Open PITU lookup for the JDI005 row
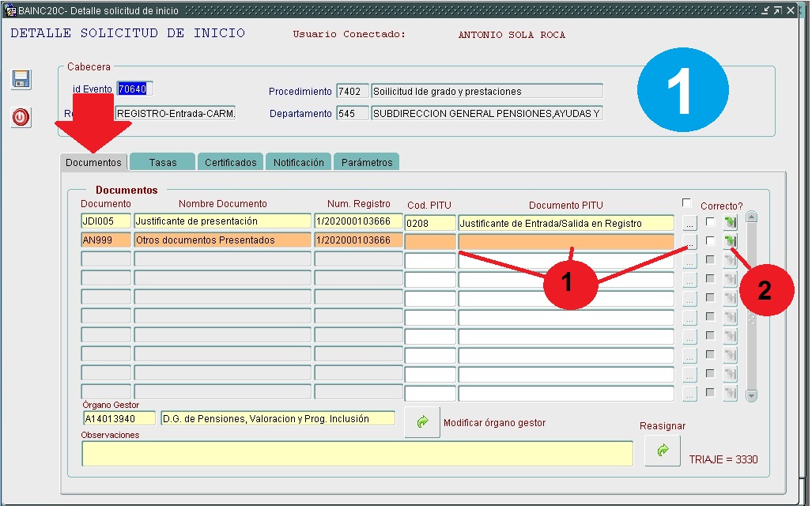Viewport: 812px width, 506px height. (690, 223)
